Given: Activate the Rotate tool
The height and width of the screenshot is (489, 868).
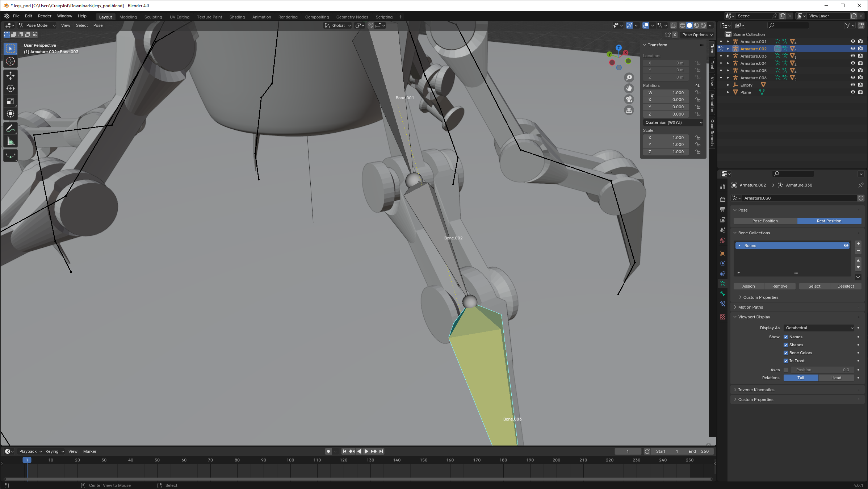Looking at the screenshot, I should [x=10, y=88].
